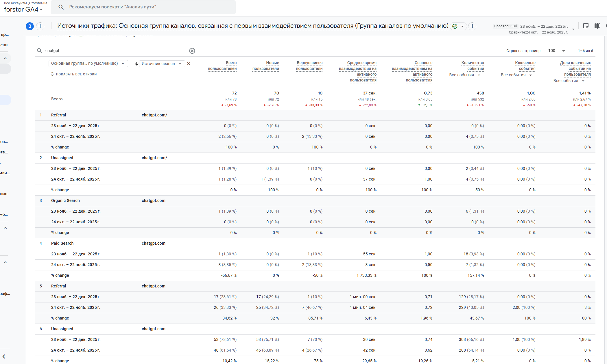The image size is (607, 364).
Task: Clear the chatgpt table search
Action: coord(192,51)
